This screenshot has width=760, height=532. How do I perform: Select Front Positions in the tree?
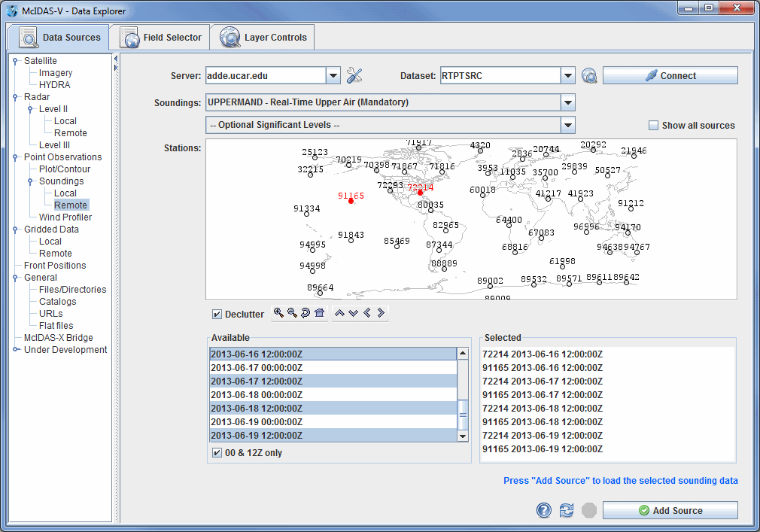tap(55, 266)
